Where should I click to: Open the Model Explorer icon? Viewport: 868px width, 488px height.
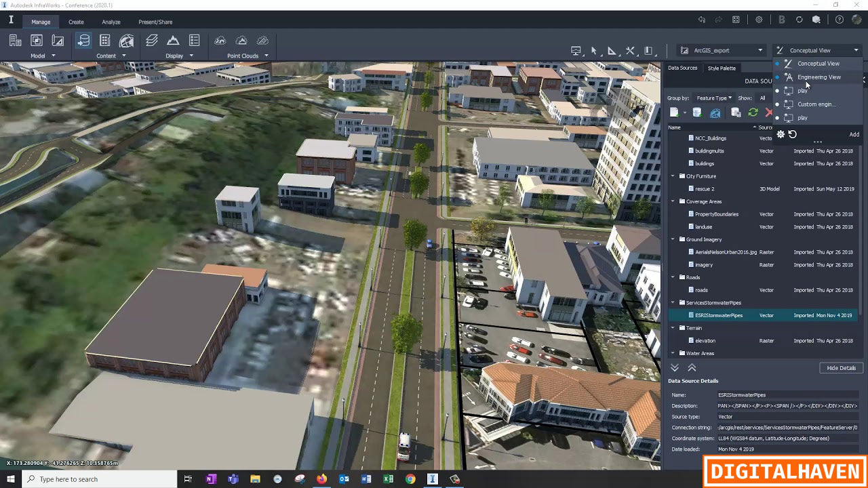[105, 41]
